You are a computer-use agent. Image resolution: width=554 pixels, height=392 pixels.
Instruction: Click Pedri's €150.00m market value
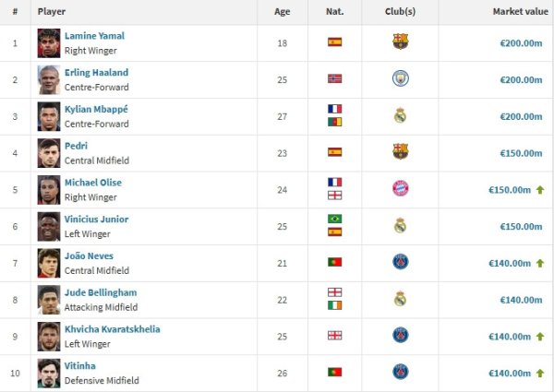pyautogui.click(x=521, y=153)
